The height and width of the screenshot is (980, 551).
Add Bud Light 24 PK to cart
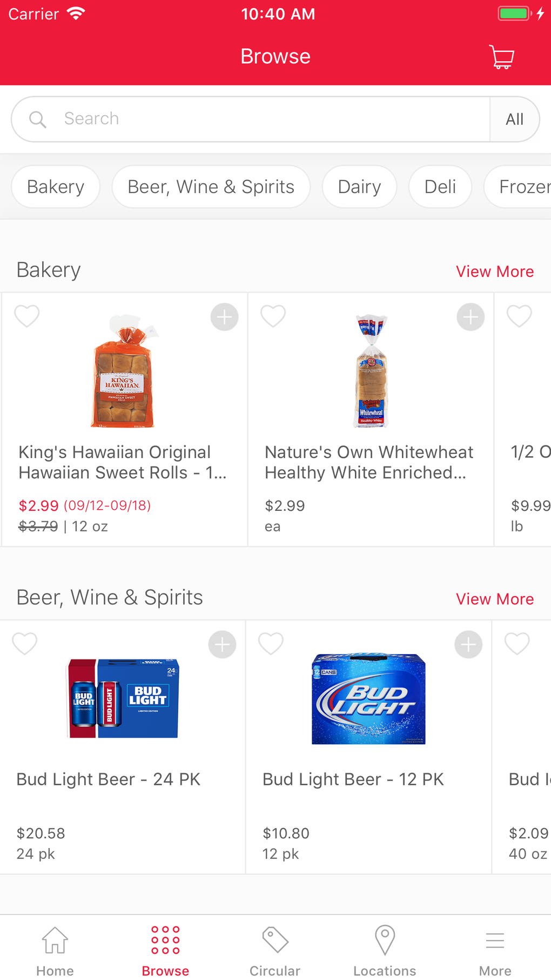222,644
